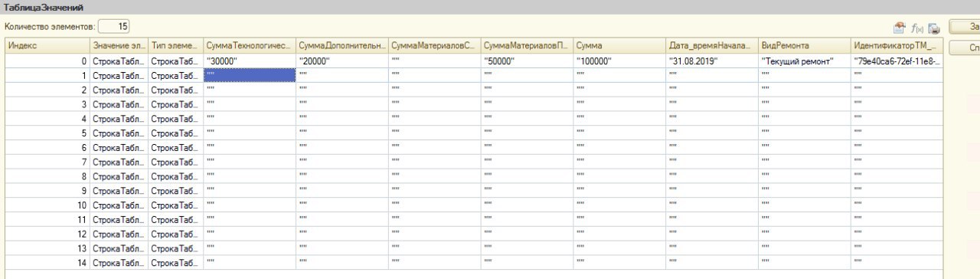Click index cell 13
The height and width of the screenshot is (279, 980).
[47, 248]
